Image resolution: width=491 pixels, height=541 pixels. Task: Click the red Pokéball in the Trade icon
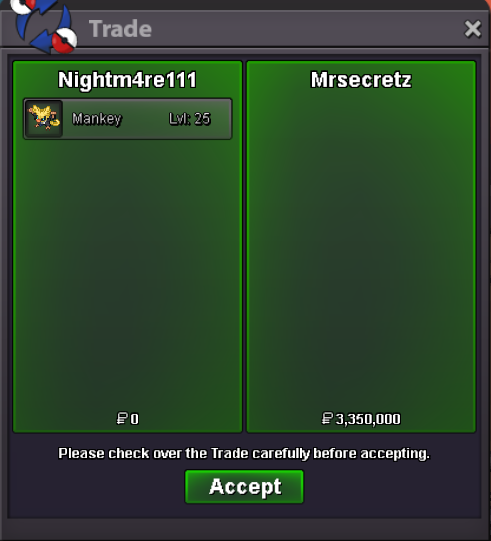point(65,40)
